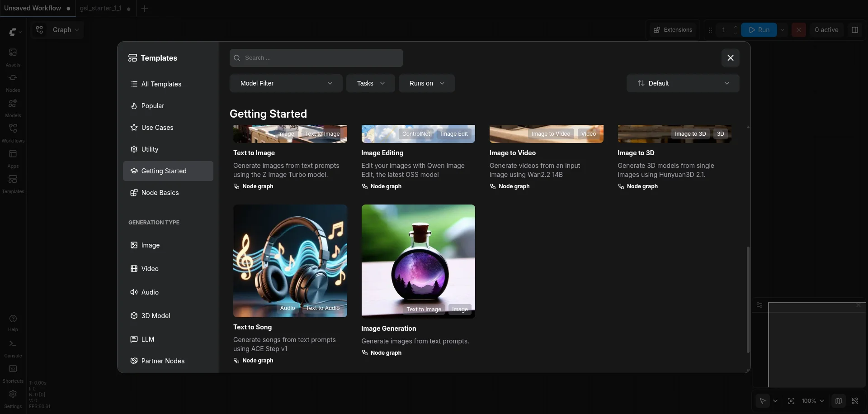Open Settings gear in sidebar
The image size is (868, 414).
(13, 399)
